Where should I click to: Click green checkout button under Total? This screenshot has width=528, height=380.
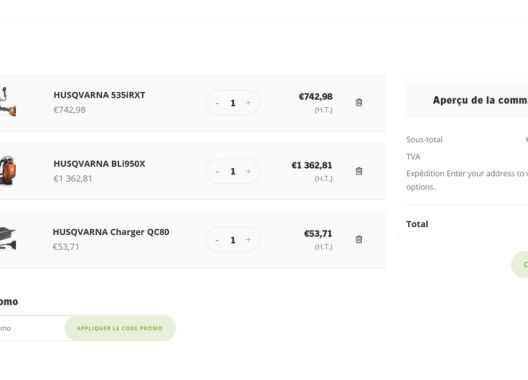(x=520, y=264)
